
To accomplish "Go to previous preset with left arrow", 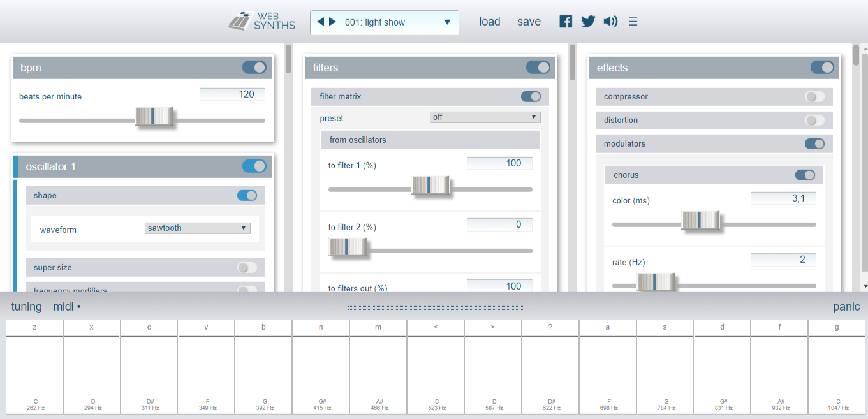I will [321, 22].
